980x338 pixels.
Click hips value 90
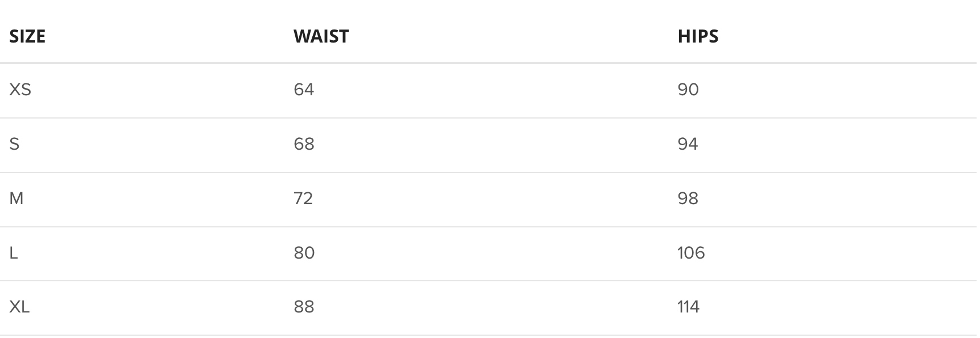[688, 90]
